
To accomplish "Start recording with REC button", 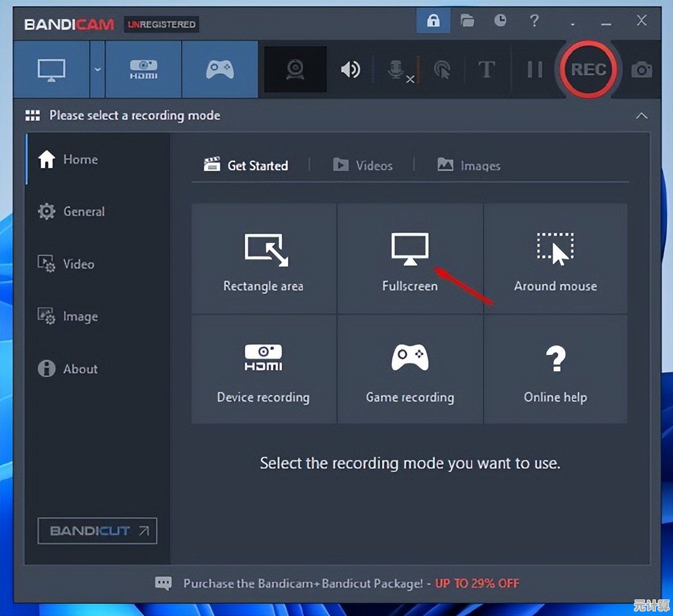I will pos(589,69).
